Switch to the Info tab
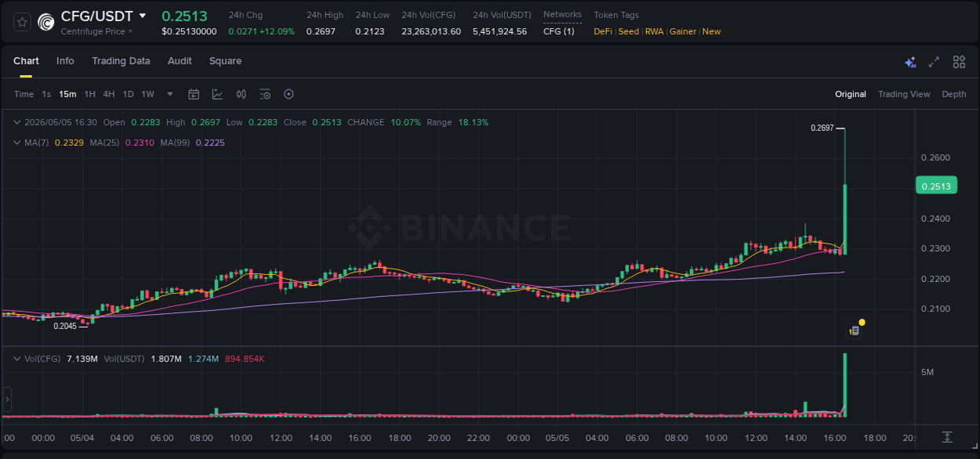 coord(65,61)
